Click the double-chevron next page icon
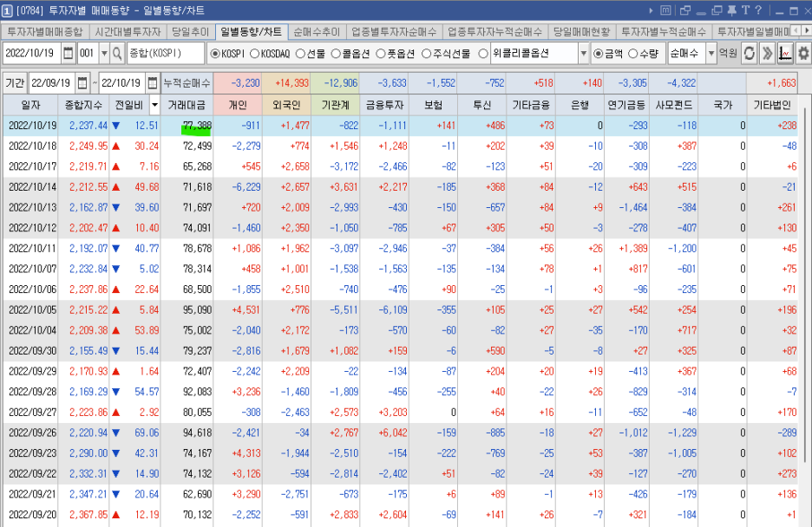Screen dimensions: 812x527 tap(768, 53)
